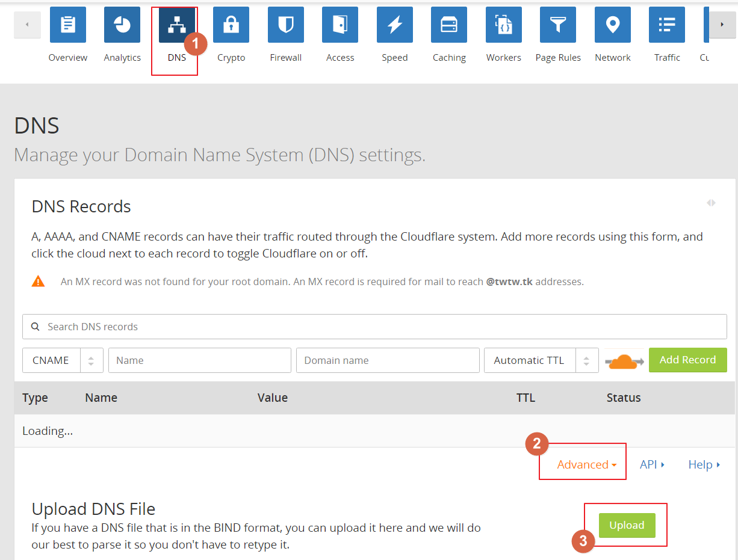
Task: Open the Caching drive icon
Action: coord(449,25)
